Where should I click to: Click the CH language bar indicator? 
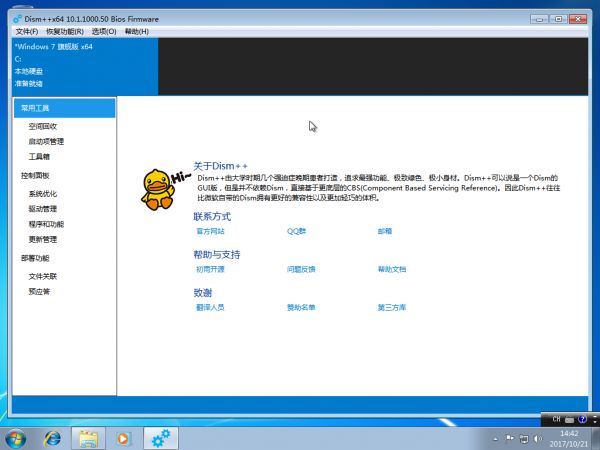(556, 419)
